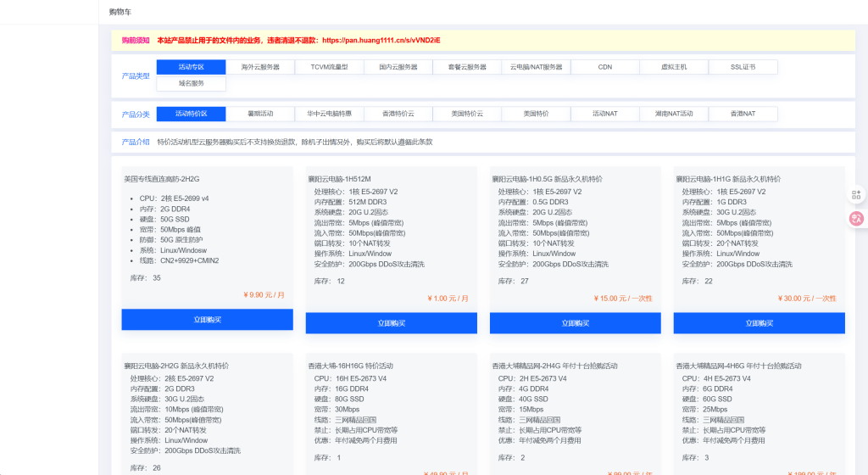Viewport: 868px width, 475px height.
Task: Open the pan.huang1111.cn notice link
Action: 381,41
